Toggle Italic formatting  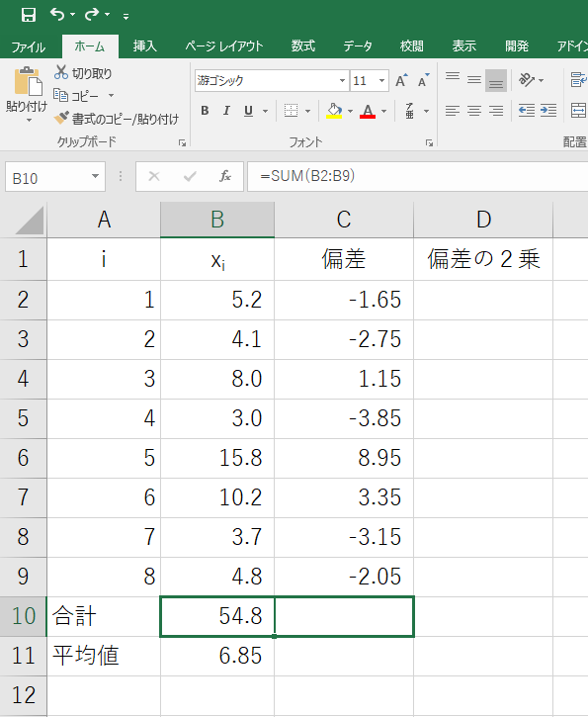pos(226,111)
